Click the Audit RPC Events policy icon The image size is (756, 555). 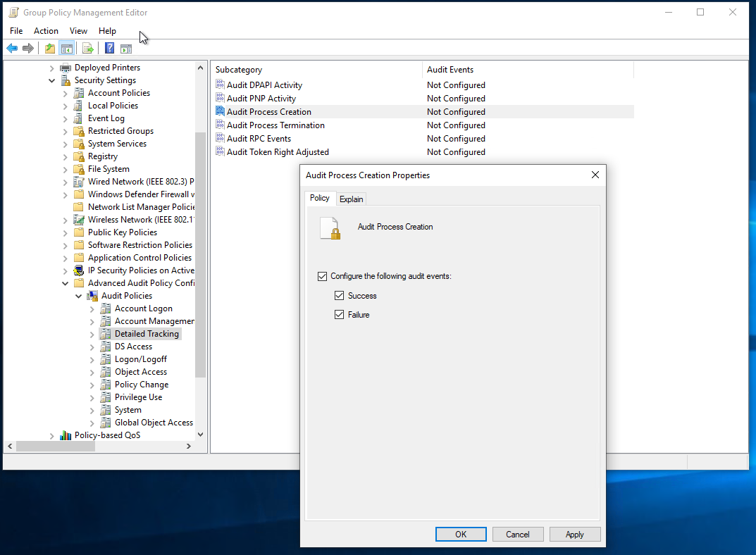tap(220, 139)
